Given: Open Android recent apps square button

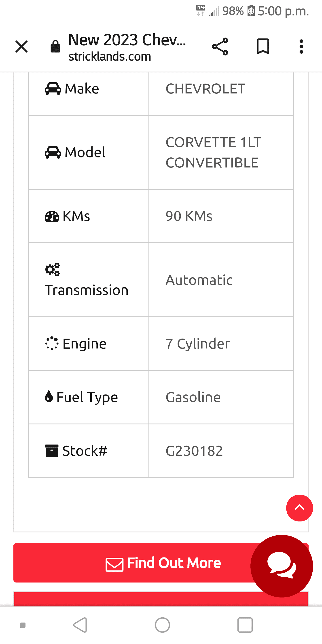Looking at the screenshot, I should (x=245, y=625).
